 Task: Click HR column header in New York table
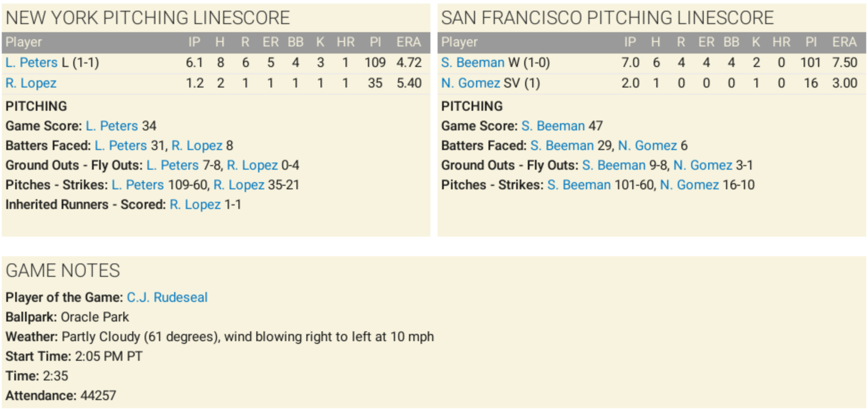346,42
